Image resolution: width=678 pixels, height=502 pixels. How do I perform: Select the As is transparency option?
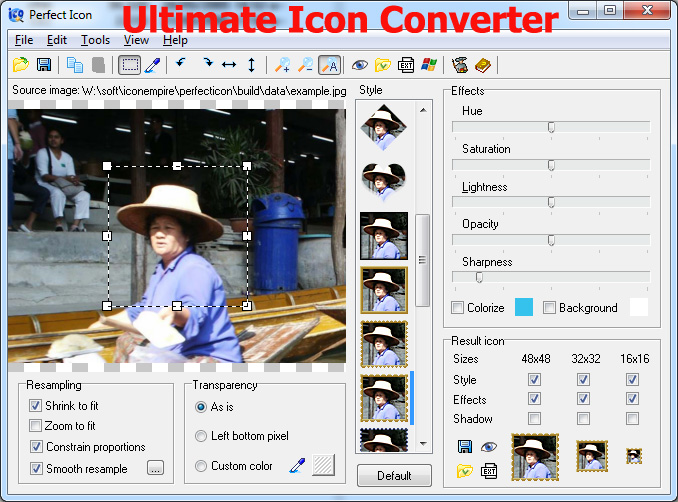[x=201, y=407]
